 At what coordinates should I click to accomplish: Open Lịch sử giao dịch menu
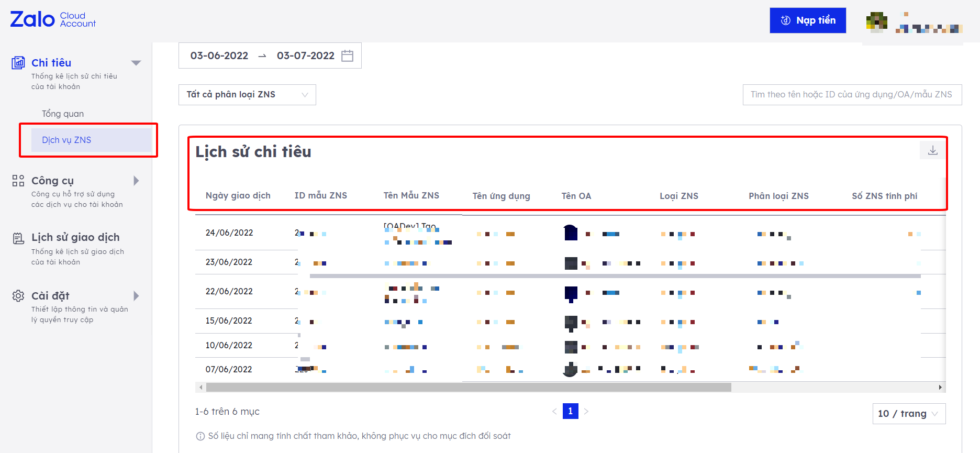(x=75, y=237)
